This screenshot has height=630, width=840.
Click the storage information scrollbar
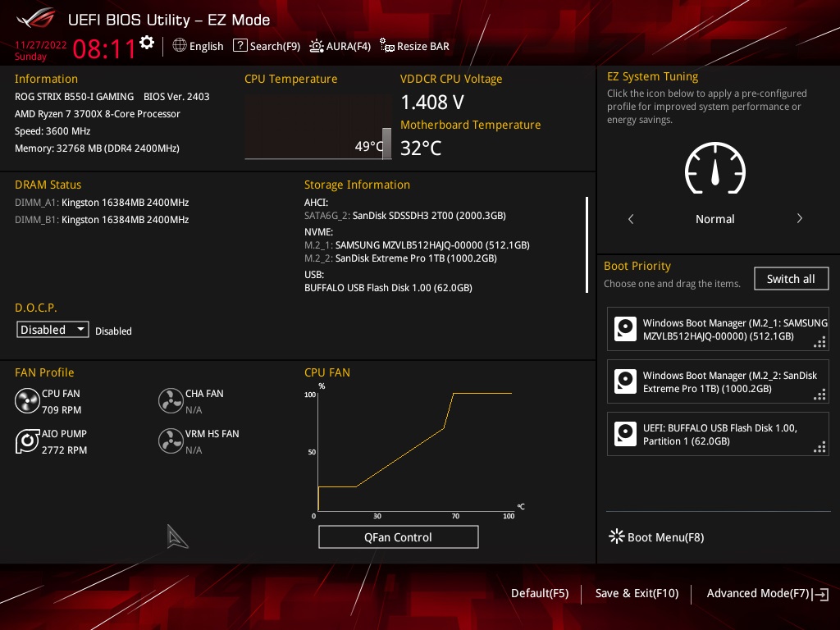tap(587, 244)
